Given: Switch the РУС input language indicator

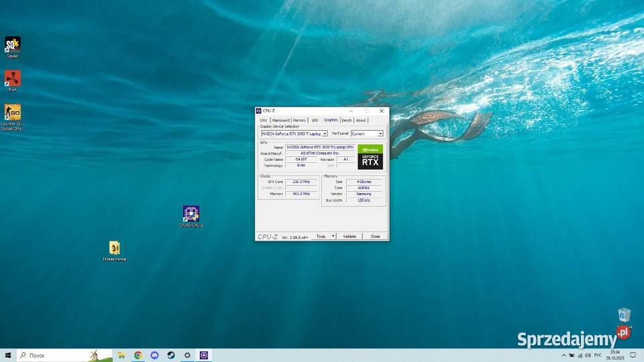Looking at the screenshot, I should 598,355.
